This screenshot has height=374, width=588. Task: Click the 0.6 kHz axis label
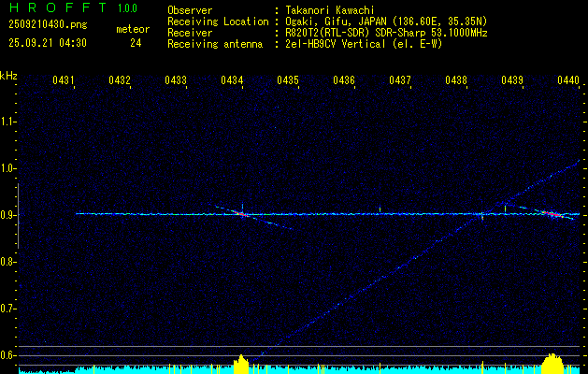(7, 355)
